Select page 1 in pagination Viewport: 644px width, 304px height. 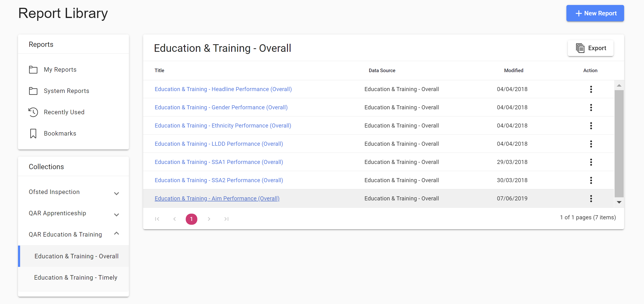[191, 219]
